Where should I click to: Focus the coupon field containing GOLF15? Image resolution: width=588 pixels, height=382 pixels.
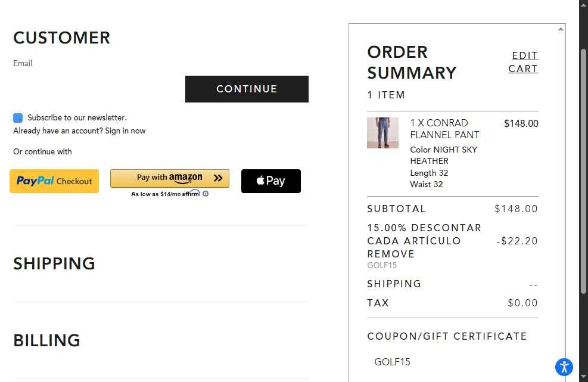click(453, 362)
